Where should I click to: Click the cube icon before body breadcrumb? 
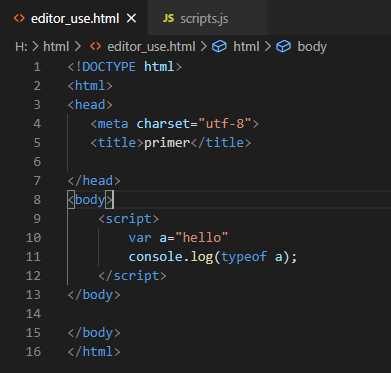[x=283, y=47]
